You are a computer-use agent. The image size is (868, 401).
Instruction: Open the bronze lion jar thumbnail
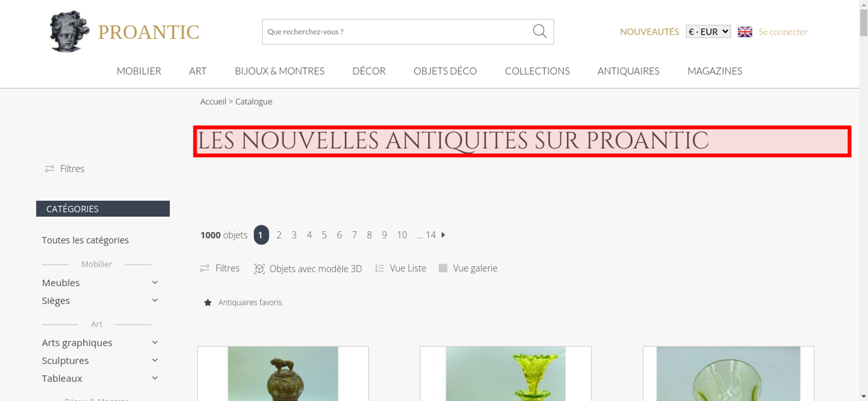[283, 374]
